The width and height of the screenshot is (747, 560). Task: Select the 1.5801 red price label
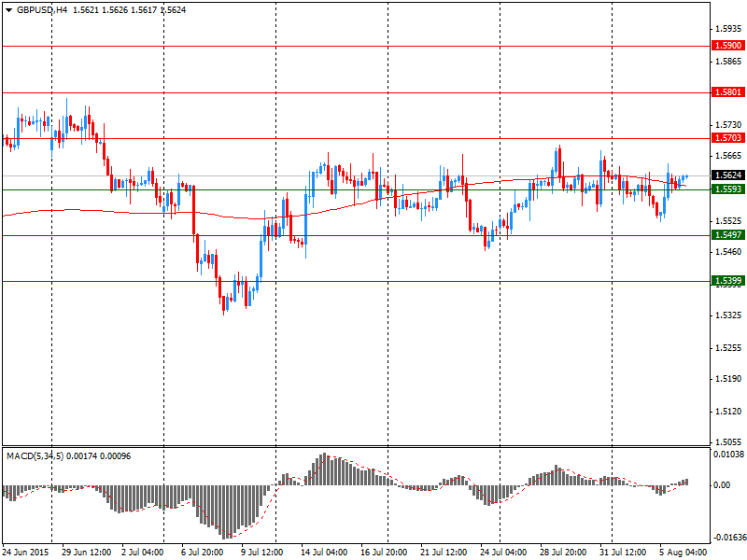(728, 91)
